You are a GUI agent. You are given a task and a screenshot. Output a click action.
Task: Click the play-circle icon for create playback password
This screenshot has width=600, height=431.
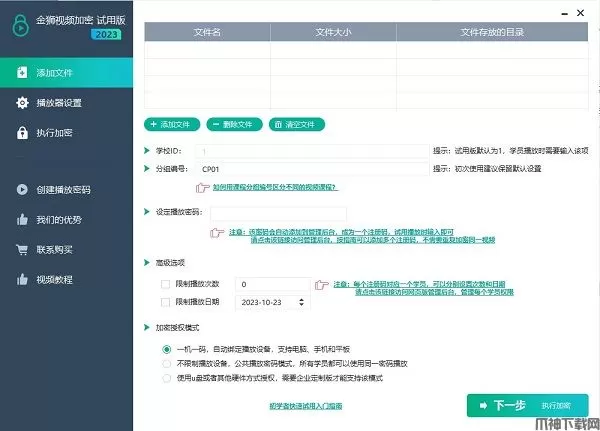point(22,189)
